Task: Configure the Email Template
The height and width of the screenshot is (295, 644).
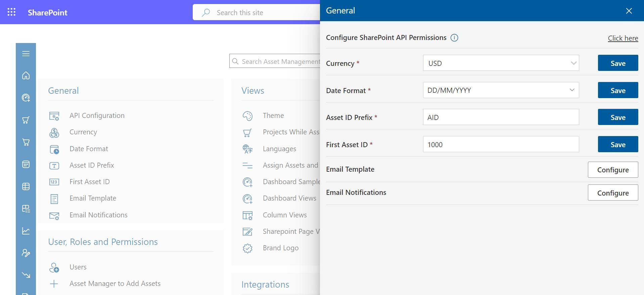Action: pyautogui.click(x=612, y=170)
